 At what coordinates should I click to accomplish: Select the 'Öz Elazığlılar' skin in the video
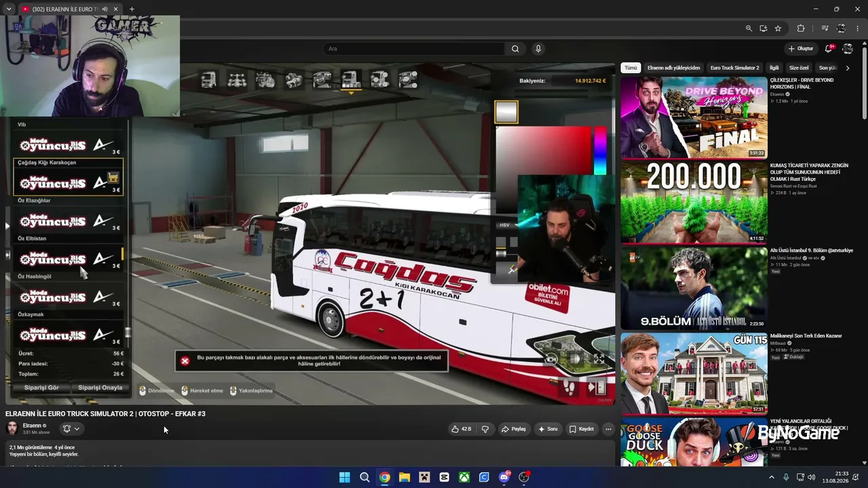coord(68,216)
